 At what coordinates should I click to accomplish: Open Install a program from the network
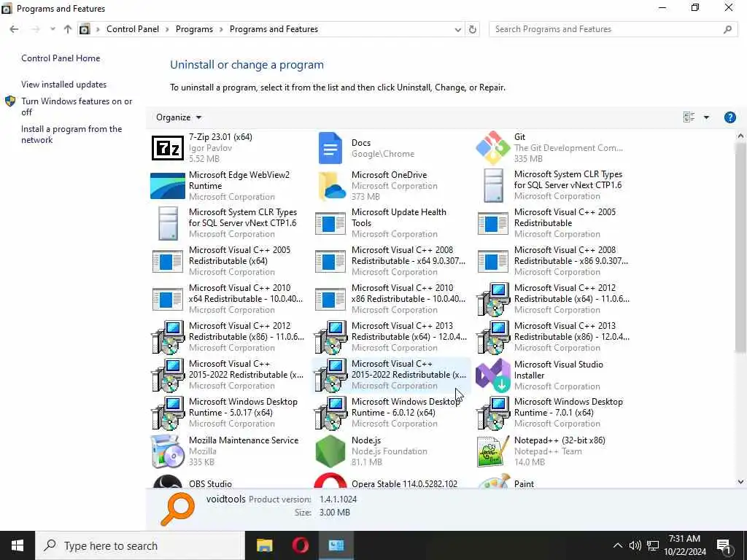pyautogui.click(x=71, y=134)
